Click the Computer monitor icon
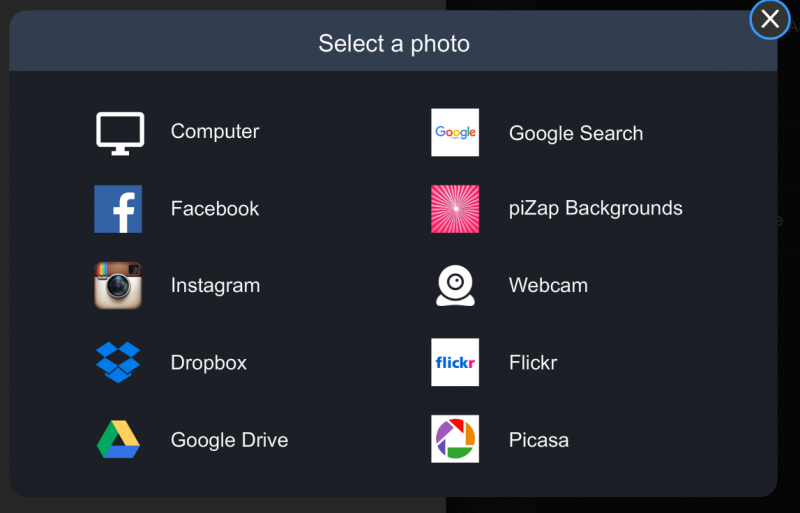 tap(120, 134)
